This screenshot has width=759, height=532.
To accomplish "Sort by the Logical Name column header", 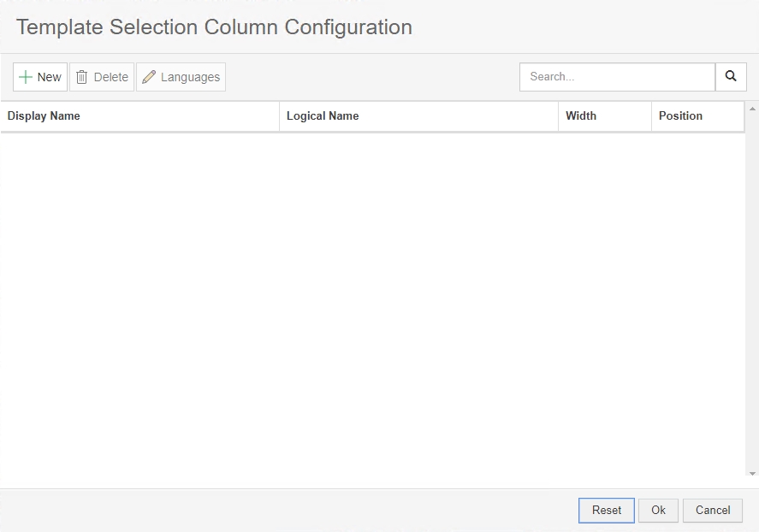I will (x=323, y=116).
